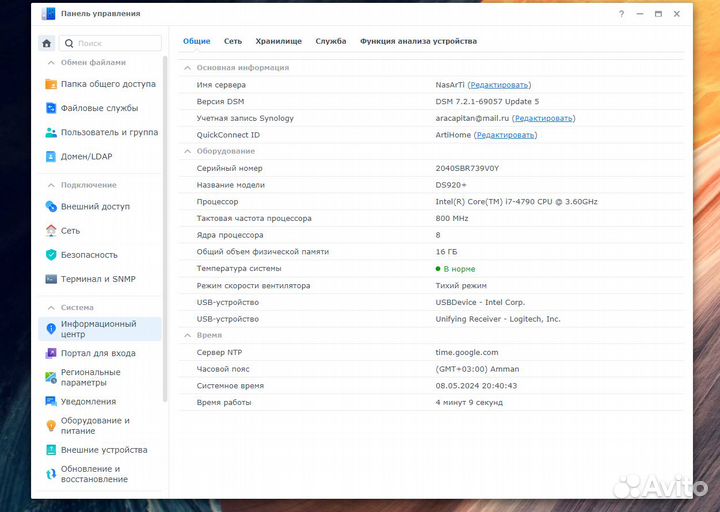This screenshot has height=512, width=720.
Task: Open the External Access icon (Внешний доступ)
Action: [x=51, y=207]
